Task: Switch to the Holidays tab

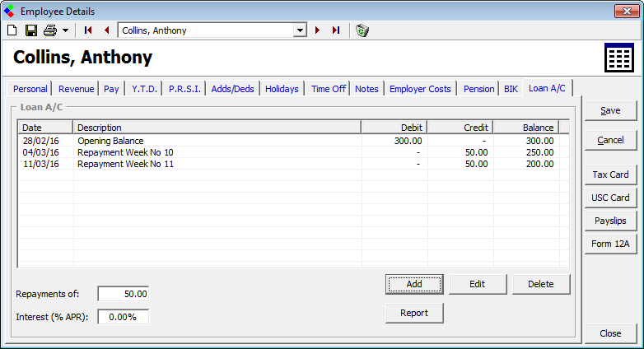Action: click(x=282, y=89)
